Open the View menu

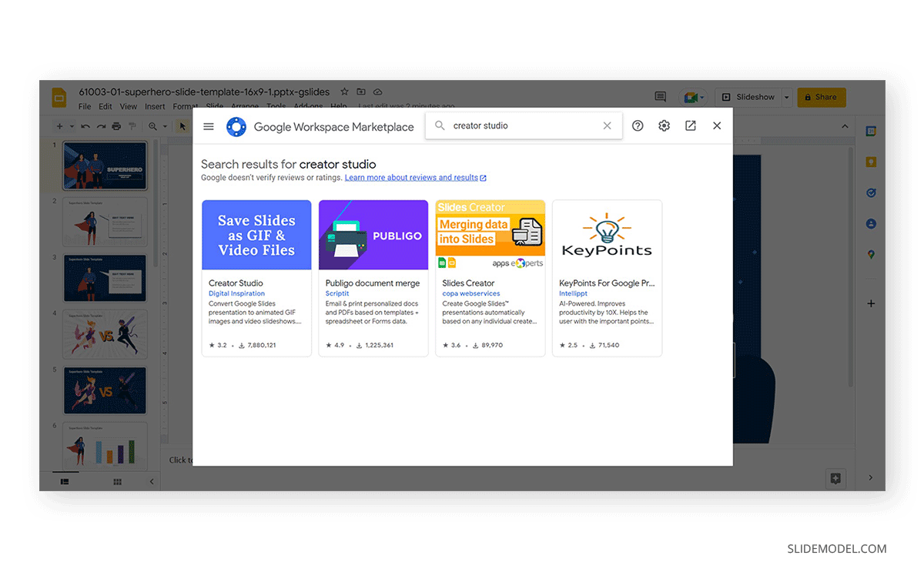point(129,107)
